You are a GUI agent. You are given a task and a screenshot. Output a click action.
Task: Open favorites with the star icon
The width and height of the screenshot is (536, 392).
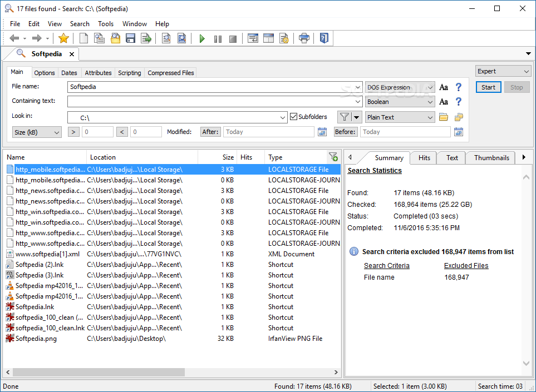click(x=63, y=38)
